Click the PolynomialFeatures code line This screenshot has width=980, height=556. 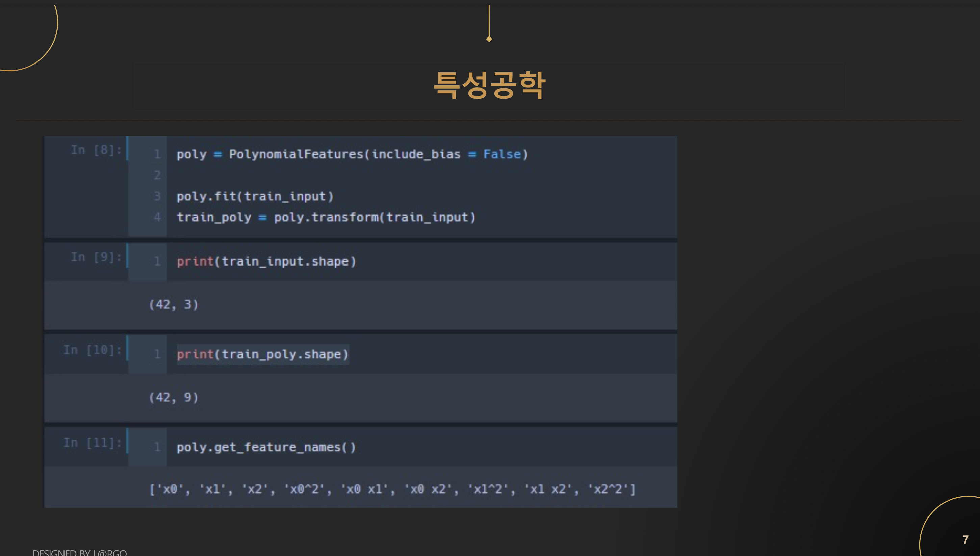pos(352,154)
